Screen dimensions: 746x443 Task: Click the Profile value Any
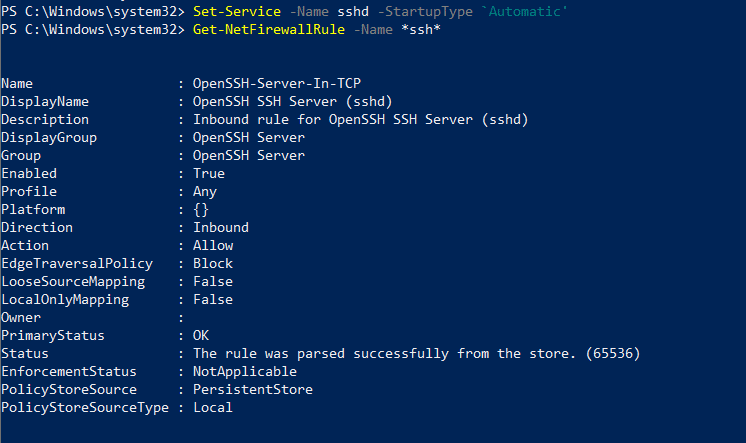coord(205,192)
